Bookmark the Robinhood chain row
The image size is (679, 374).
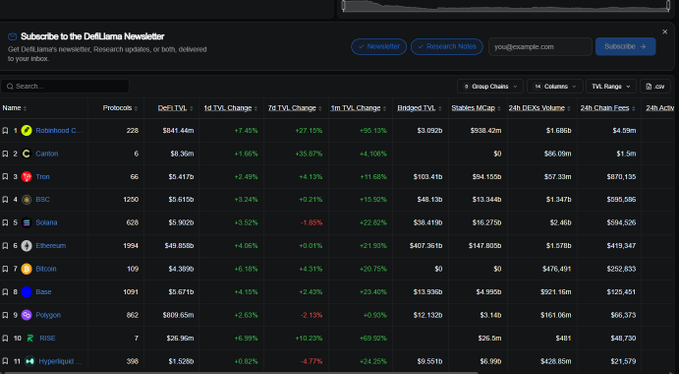(x=5, y=131)
